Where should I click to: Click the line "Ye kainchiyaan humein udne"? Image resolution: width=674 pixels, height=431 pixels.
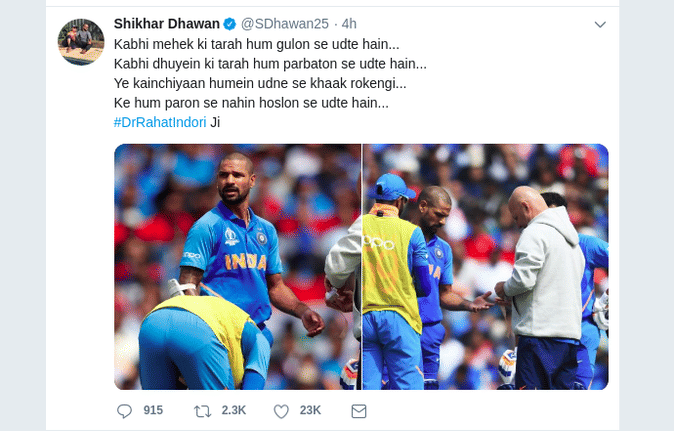260,83
